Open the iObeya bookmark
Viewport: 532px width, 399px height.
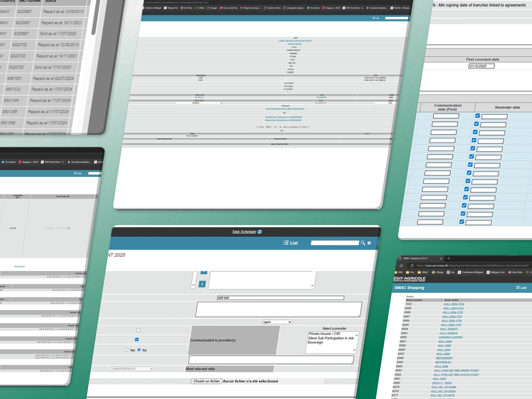pyautogui.click(x=438, y=272)
